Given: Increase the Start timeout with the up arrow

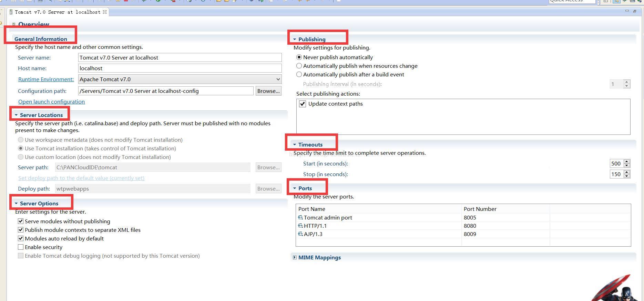Looking at the screenshot, I should (627, 161).
